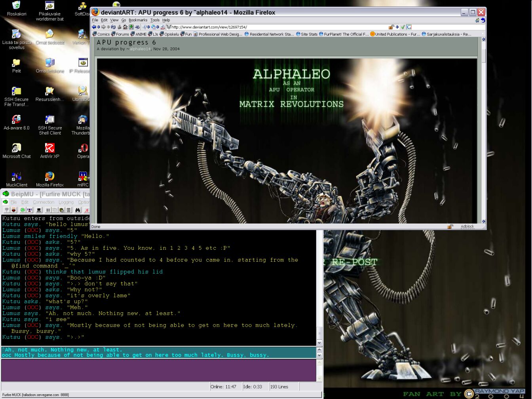Click the Firefox page vertical scrollbar
This screenshot has height=399, width=532.
coord(483,130)
